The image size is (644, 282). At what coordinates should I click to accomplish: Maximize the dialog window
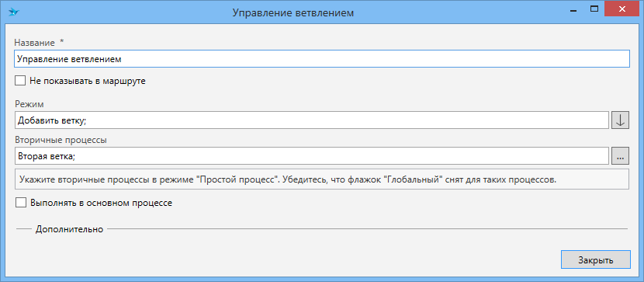click(x=594, y=9)
